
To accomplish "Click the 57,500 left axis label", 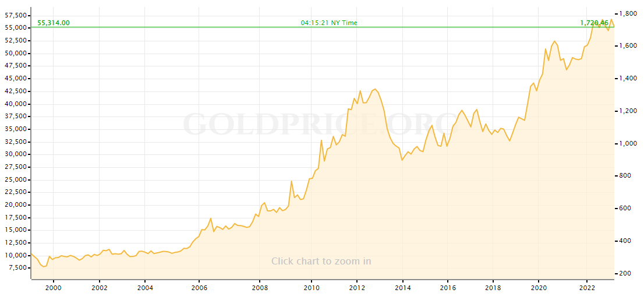I will [15, 15].
